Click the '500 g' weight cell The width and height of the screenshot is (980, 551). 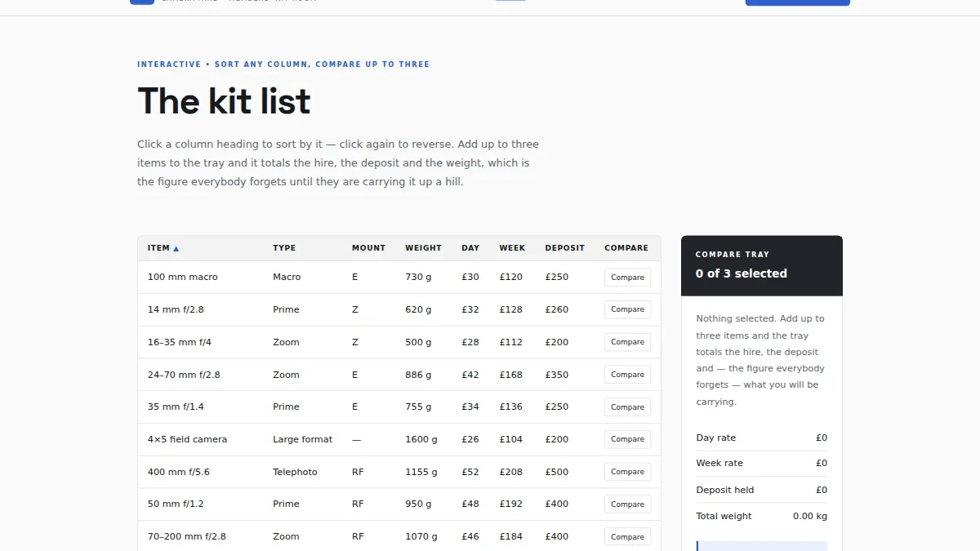click(x=418, y=342)
